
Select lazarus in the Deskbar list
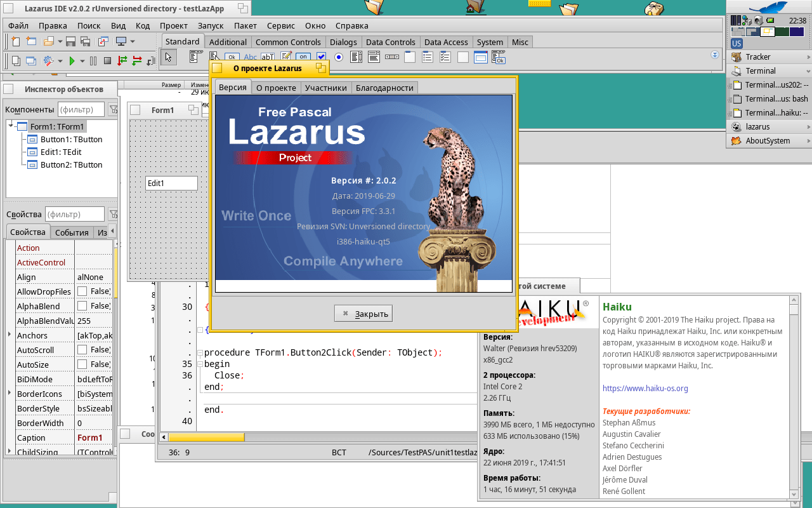point(769,127)
